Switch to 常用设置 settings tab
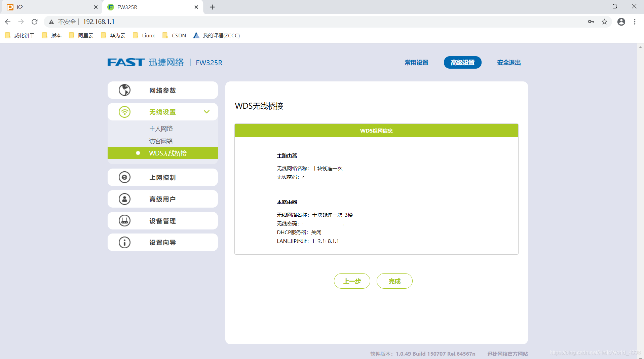Viewport: 644px width, 359px height. 416,63
